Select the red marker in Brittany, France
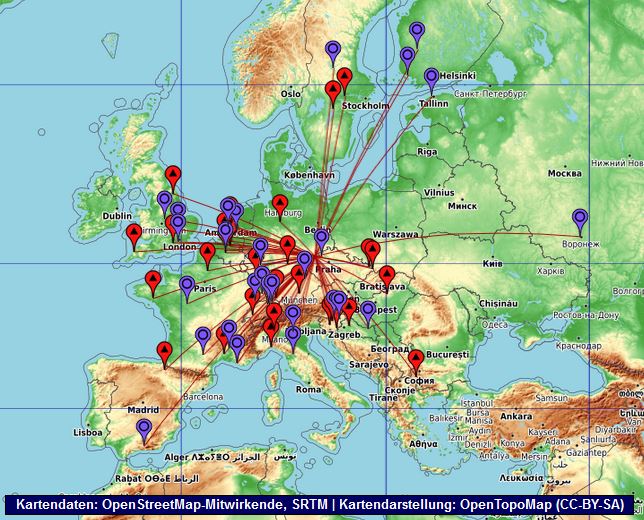The height and width of the screenshot is (520, 644). point(153,281)
